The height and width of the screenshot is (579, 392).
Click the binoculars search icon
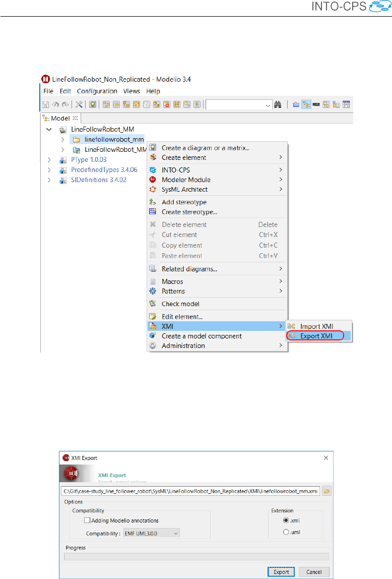tap(278, 104)
